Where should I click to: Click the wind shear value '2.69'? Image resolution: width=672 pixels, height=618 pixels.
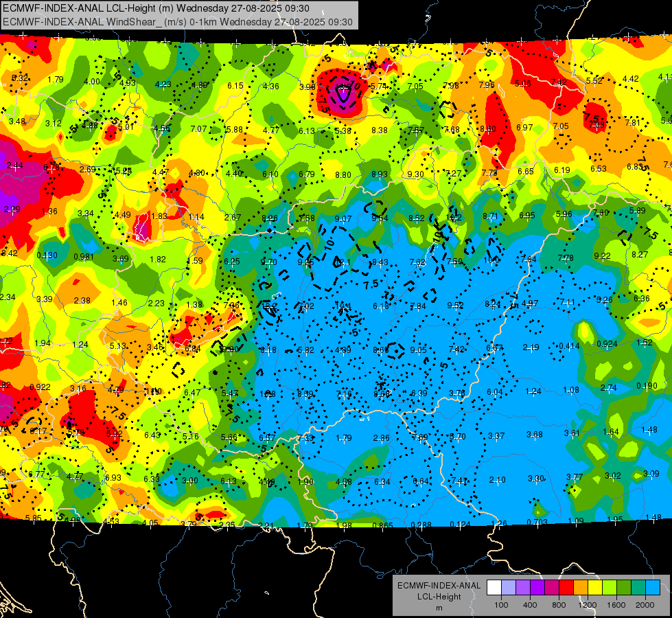point(87,170)
